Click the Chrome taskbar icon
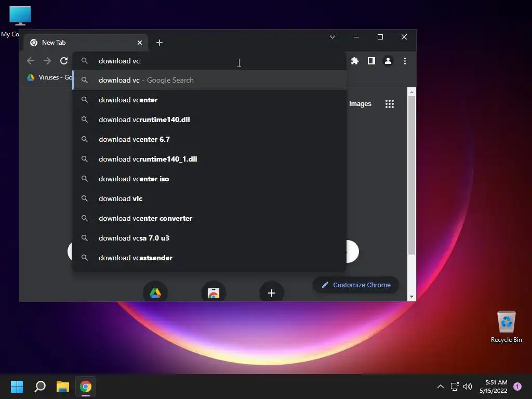The image size is (532, 399). pyautogui.click(x=86, y=387)
